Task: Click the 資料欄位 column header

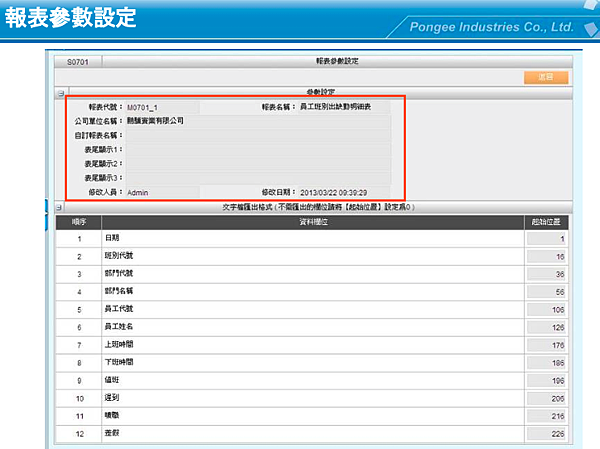Action: (x=313, y=222)
